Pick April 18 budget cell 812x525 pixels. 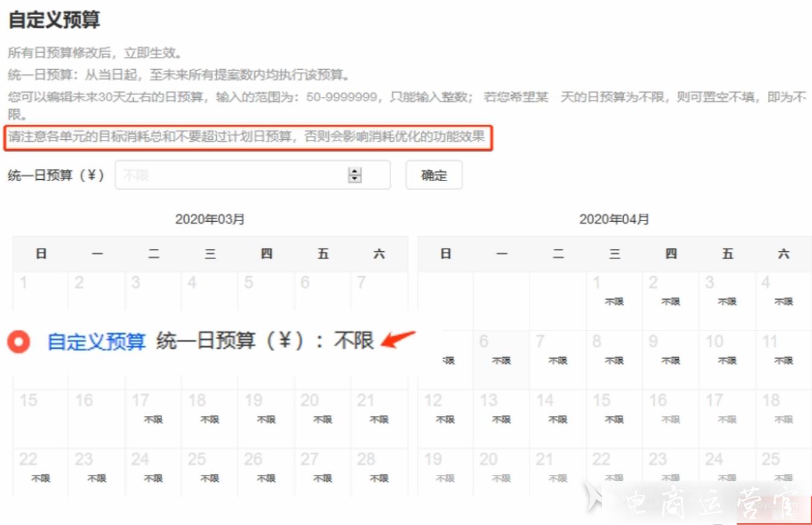pyautogui.click(x=784, y=418)
